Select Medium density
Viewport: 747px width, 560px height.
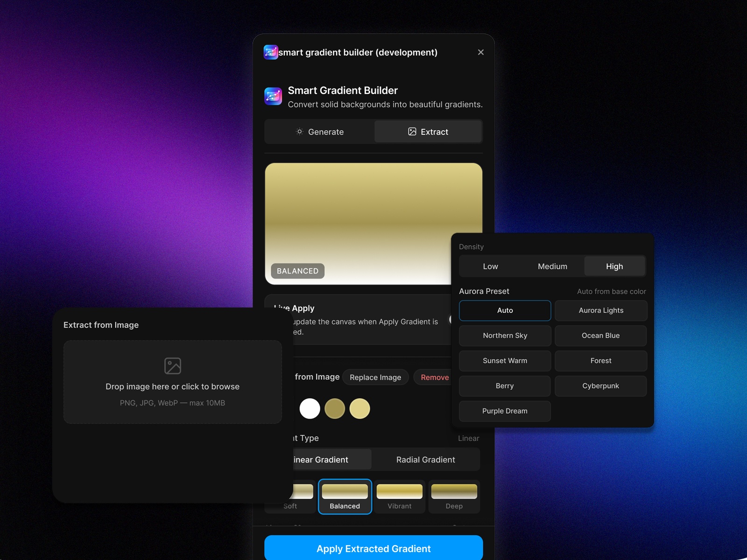552,266
